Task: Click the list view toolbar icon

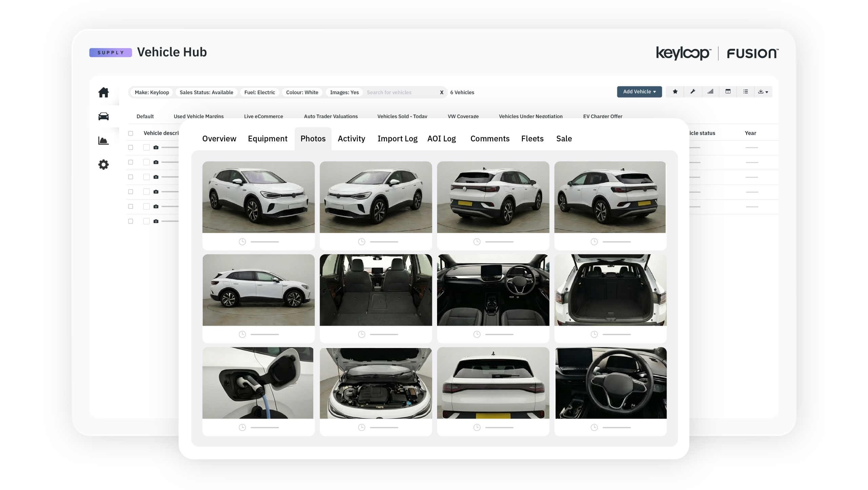Action: (746, 91)
